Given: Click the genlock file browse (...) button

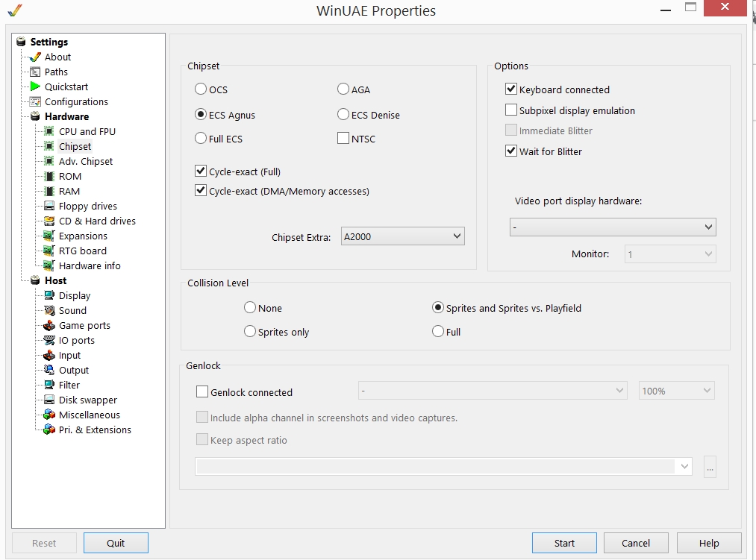Looking at the screenshot, I should click(710, 467).
